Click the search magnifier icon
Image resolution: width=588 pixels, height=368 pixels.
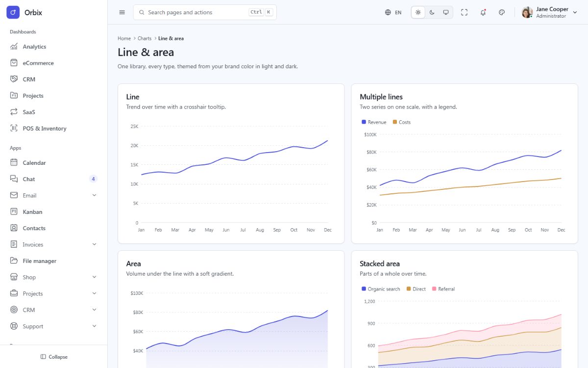tap(142, 12)
